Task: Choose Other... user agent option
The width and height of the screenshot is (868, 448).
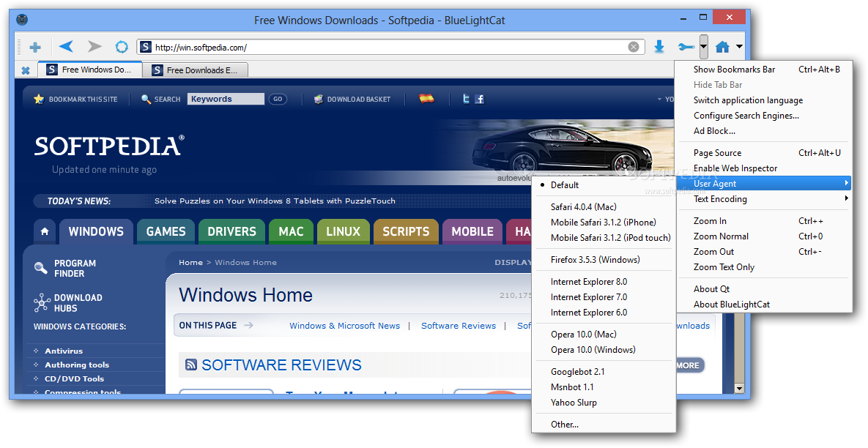Action: [x=604, y=425]
